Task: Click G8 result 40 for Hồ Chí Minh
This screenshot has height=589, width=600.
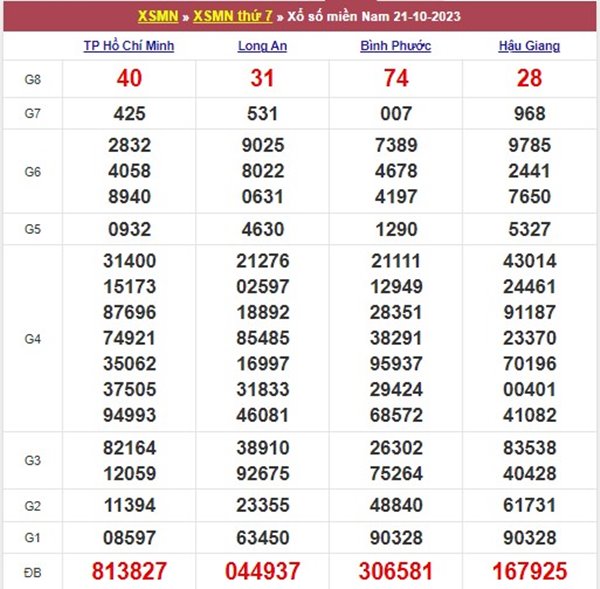Action: click(129, 78)
